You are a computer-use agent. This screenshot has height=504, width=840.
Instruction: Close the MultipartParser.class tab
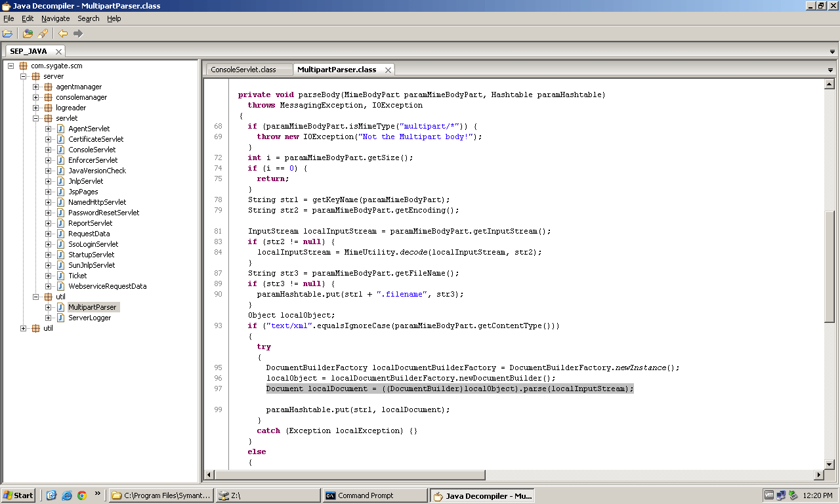388,70
